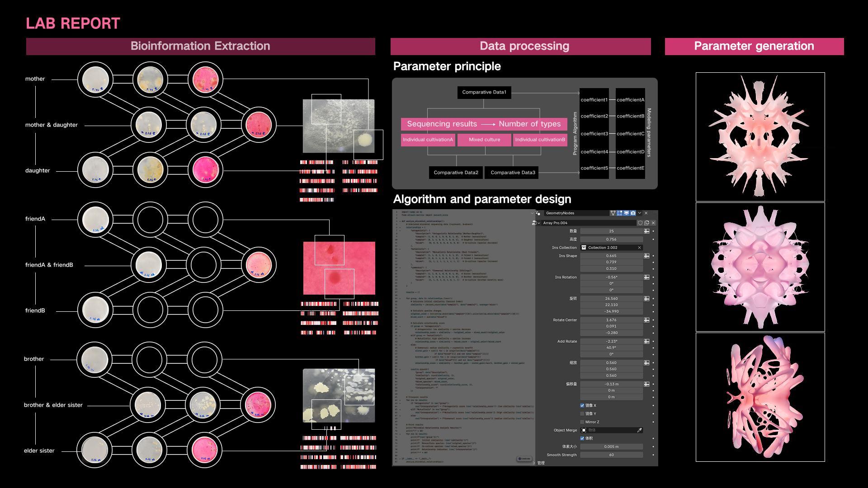Viewport: 868px width, 488px height.
Task: Toggle modifier edit mode display icon
Action: click(619, 213)
